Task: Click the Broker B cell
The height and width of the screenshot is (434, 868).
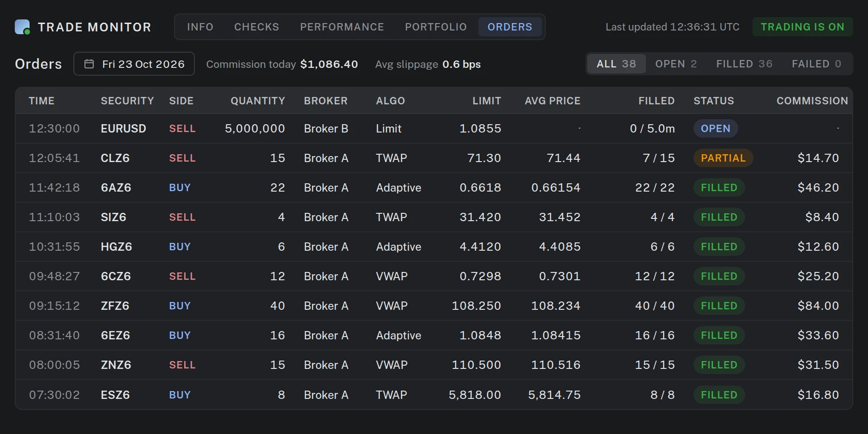Action: click(326, 128)
